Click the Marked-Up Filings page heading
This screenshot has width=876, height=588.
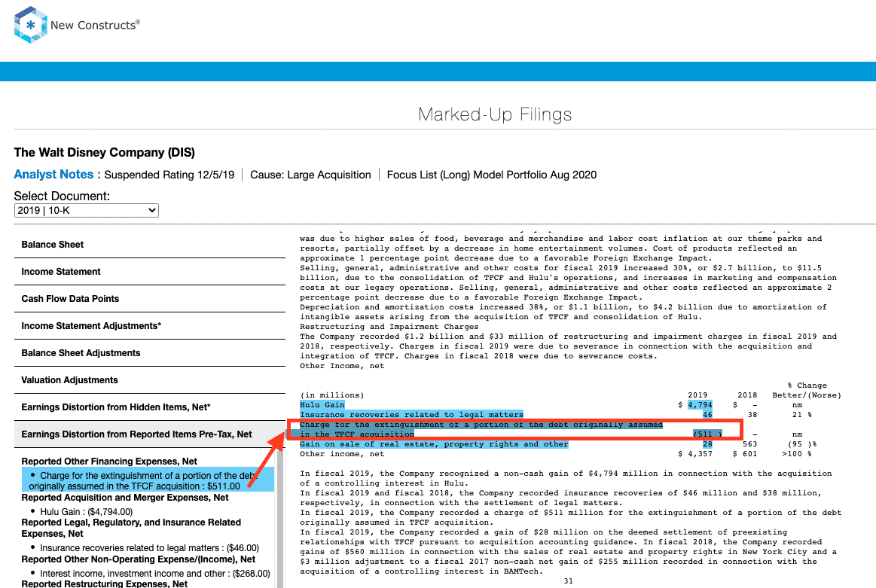click(495, 114)
